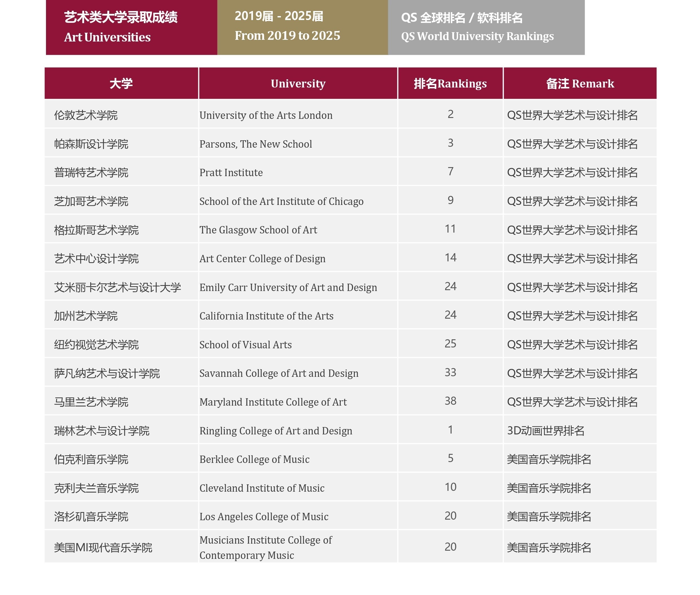Click School of the Art Institute of Chicago
The width and height of the screenshot is (700, 595).
coord(281,201)
